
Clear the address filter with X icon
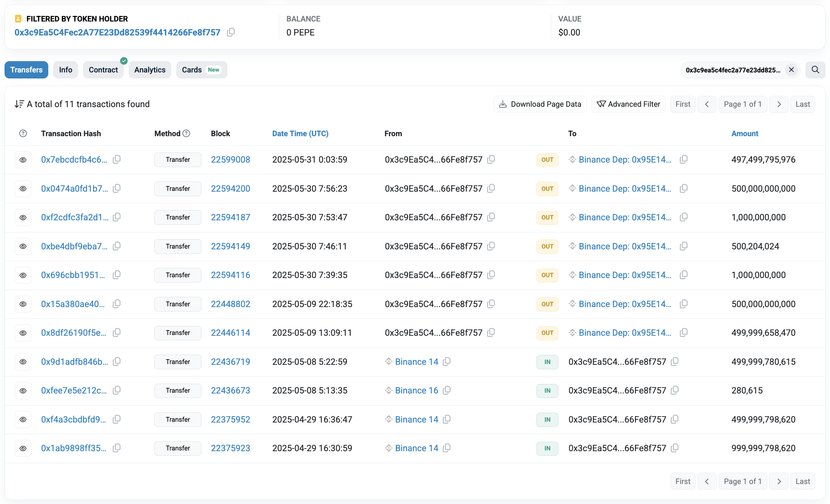tap(792, 70)
